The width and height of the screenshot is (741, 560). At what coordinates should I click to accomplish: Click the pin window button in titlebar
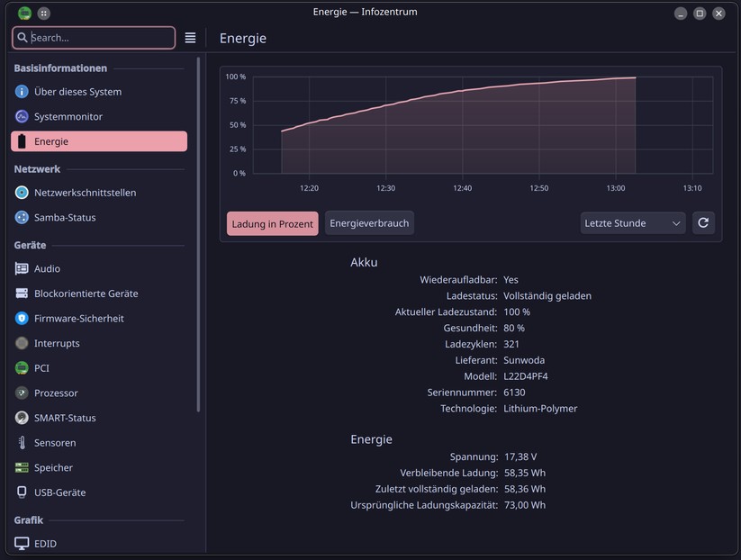tap(44, 14)
